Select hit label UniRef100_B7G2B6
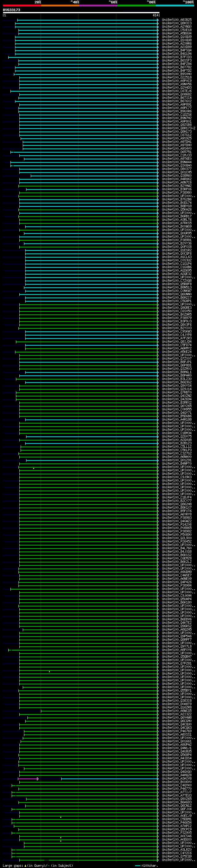Viewport: 197px width, 868px height. click(177, 200)
